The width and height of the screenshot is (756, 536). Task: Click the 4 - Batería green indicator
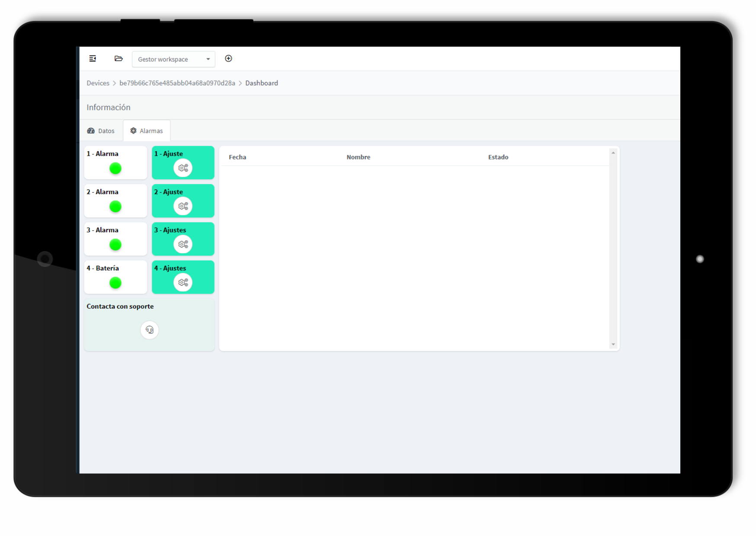click(x=115, y=283)
